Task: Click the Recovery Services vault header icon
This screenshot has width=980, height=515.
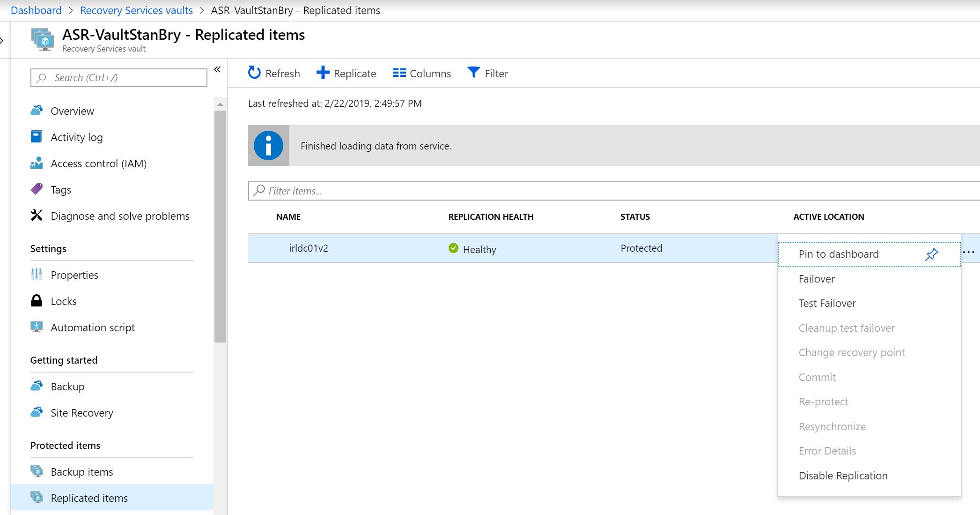Action: point(43,39)
